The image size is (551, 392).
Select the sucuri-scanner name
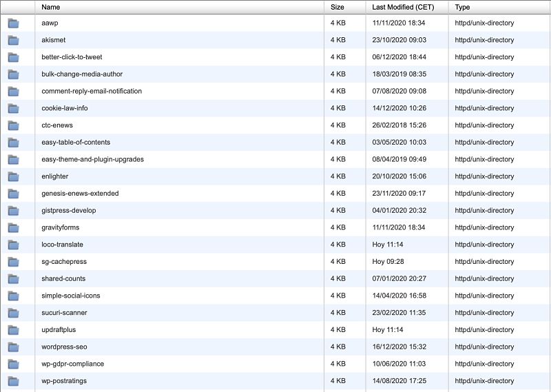click(64, 313)
